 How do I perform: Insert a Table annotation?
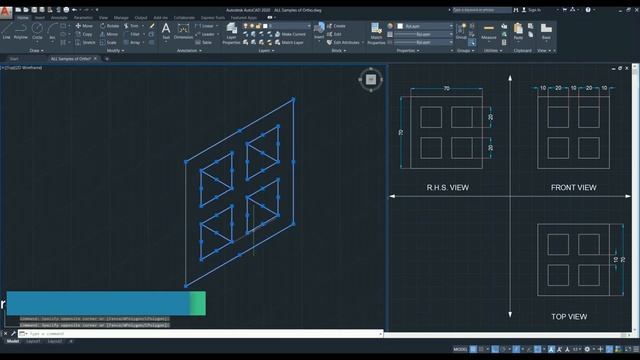click(203, 42)
